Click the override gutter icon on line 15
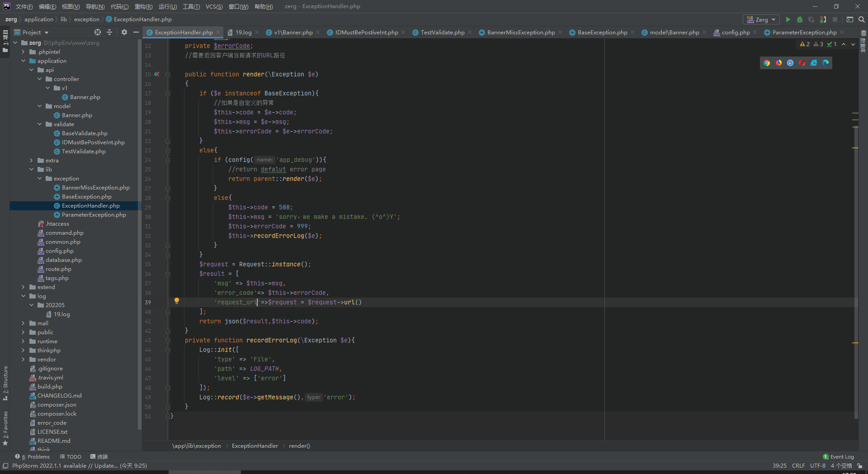Viewport: 868px width, 474px height. 157,74
